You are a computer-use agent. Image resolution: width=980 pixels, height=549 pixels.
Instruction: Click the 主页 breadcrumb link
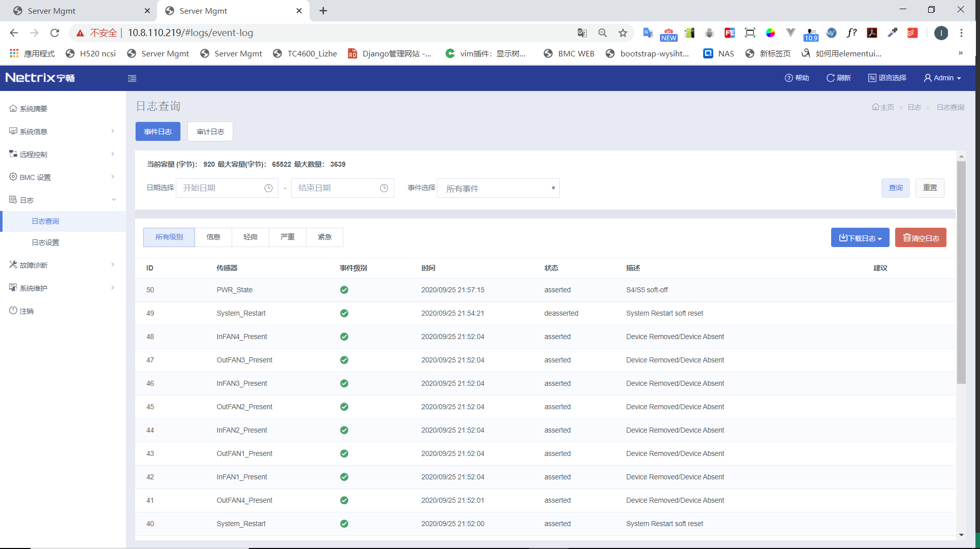pyautogui.click(x=883, y=107)
